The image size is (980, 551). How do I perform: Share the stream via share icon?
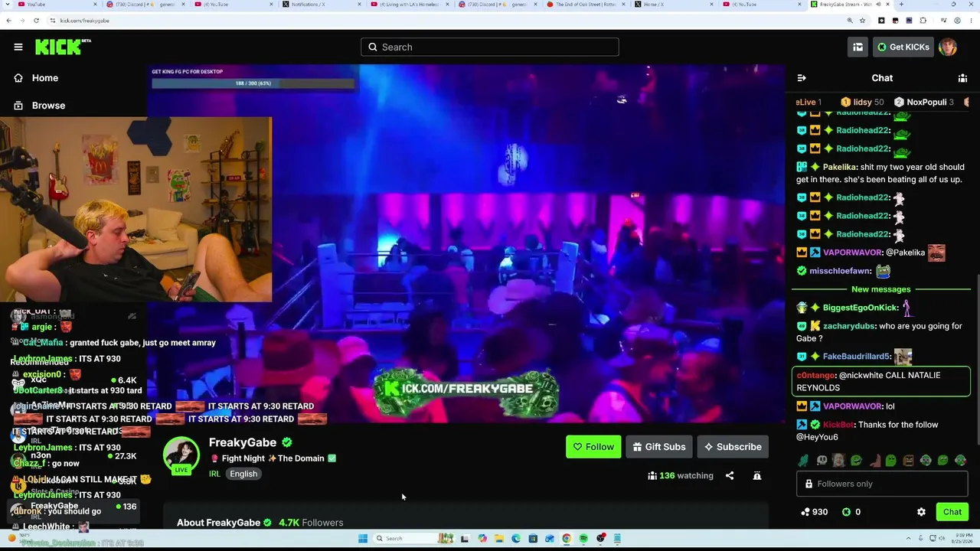730,475
